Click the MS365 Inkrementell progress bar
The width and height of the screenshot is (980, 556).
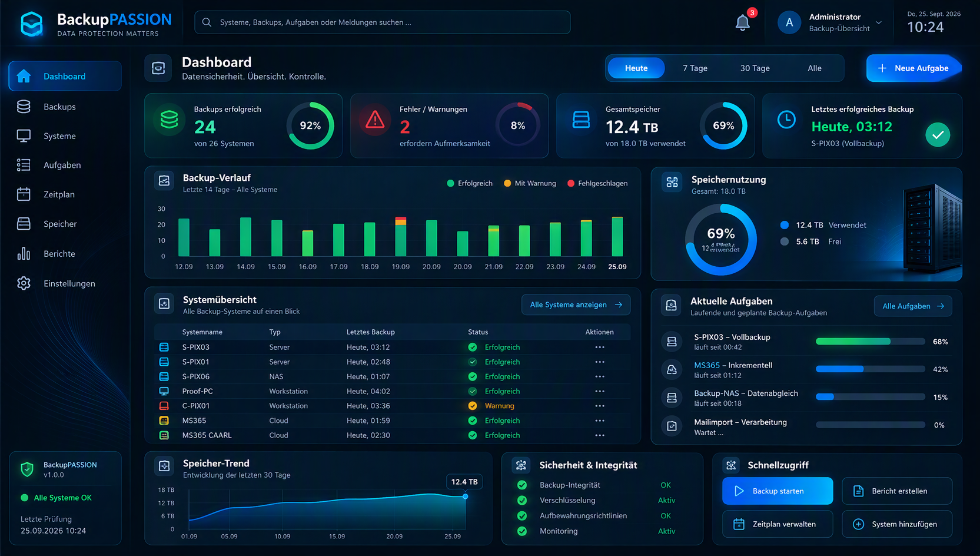pyautogui.click(x=871, y=369)
